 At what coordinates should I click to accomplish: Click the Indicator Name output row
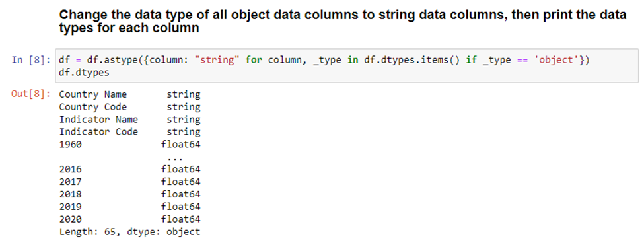[x=129, y=120]
